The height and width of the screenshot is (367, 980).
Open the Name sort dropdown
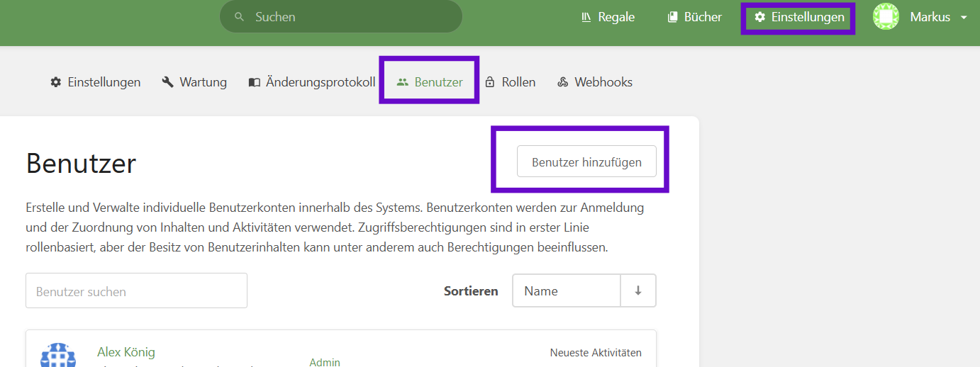[x=567, y=290]
